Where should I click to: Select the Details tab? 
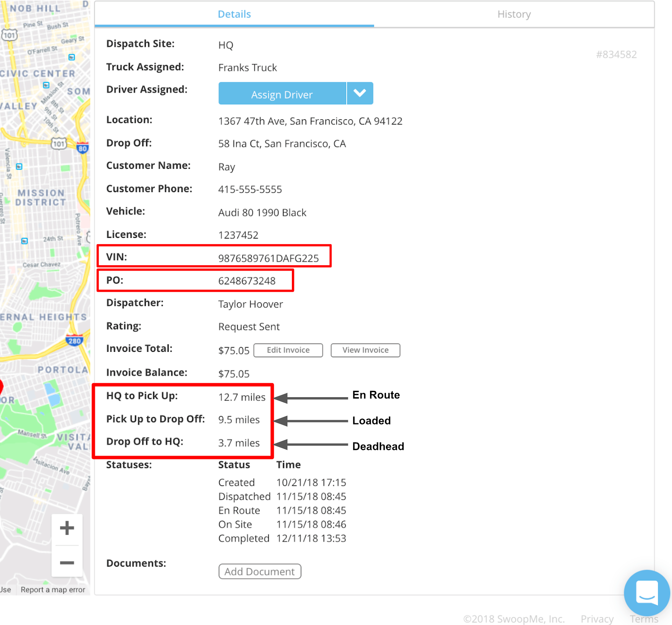coord(234,14)
